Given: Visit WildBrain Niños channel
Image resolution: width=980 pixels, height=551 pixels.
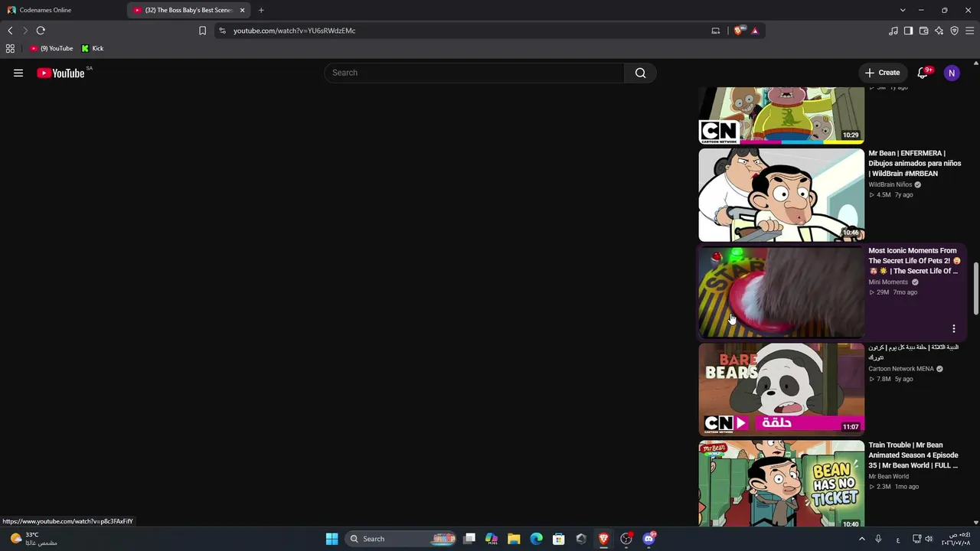Looking at the screenshot, I should 890,184.
